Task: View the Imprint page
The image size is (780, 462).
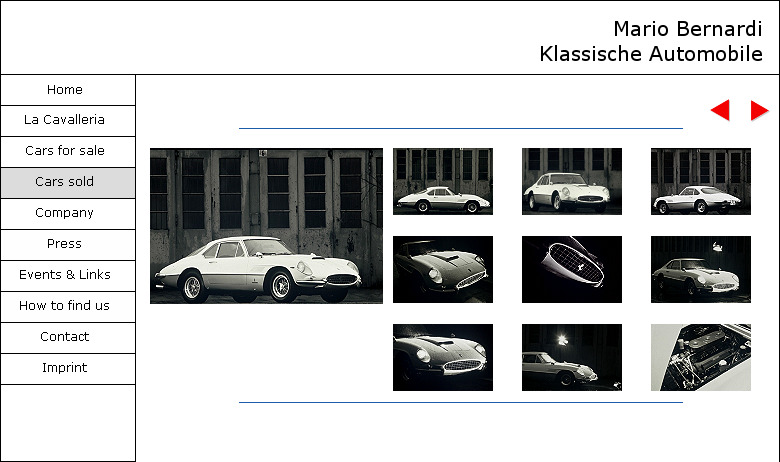Action: [x=68, y=369]
